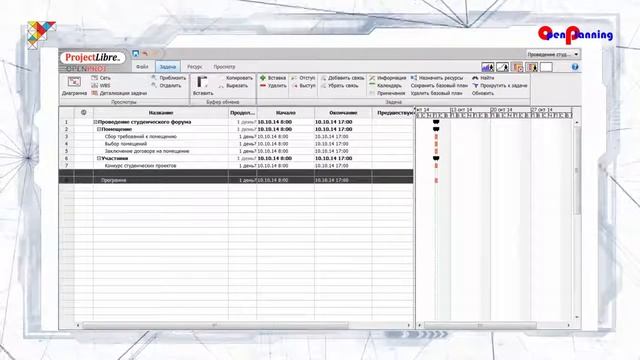The image size is (640, 360).
Task: Select the Выбор помещений task
Action: pos(126,144)
